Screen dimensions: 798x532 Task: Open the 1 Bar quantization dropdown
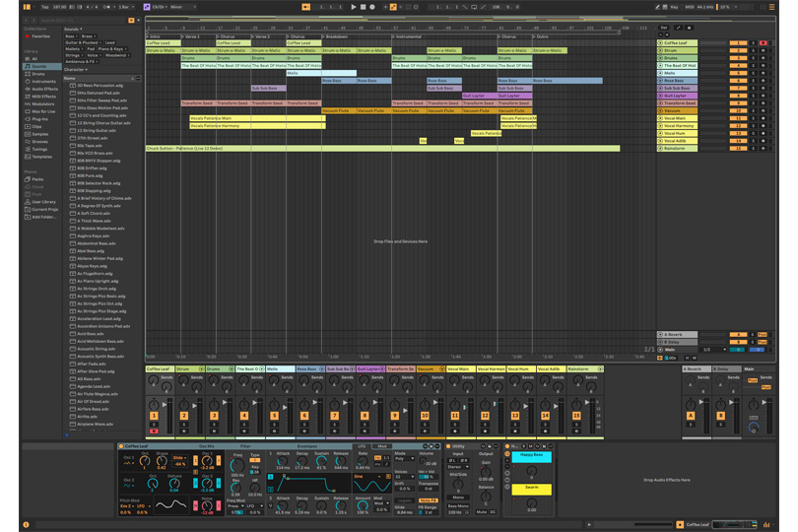(x=126, y=7)
